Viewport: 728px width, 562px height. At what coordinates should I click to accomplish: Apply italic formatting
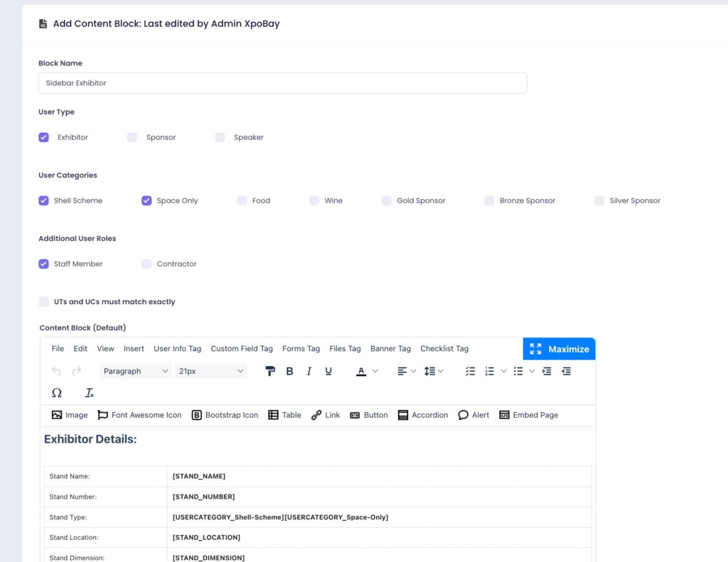(x=309, y=371)
